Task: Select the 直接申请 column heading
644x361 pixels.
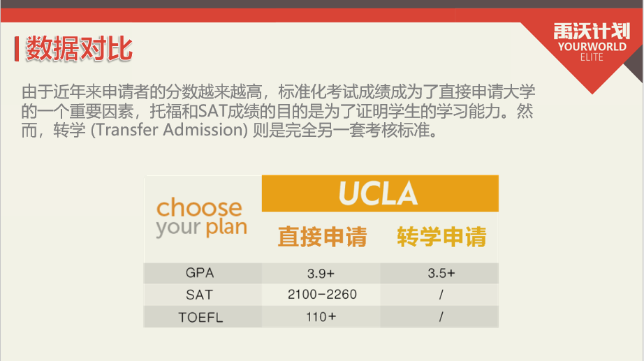Action: click(x=322, y=237)
